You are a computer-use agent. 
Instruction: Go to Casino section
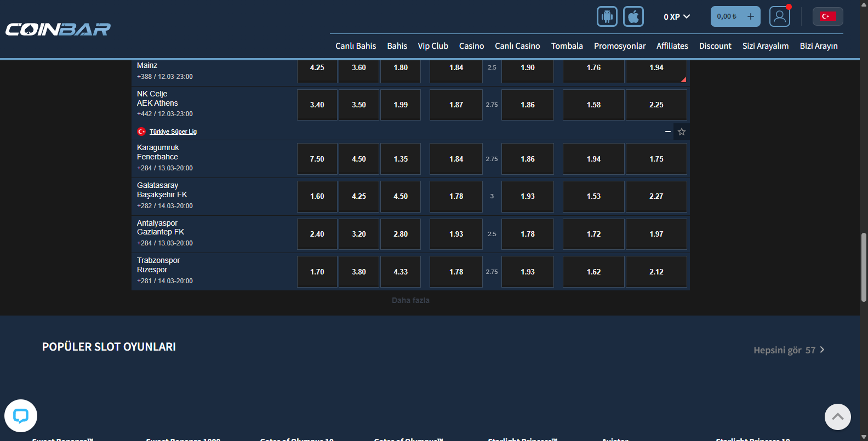tap(471, 46)
